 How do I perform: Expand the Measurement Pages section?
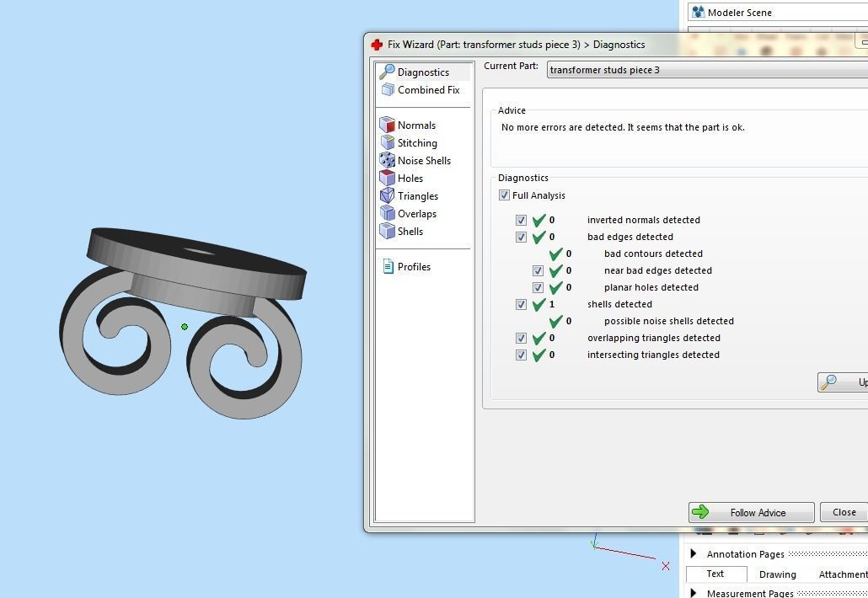click(693, 593)
